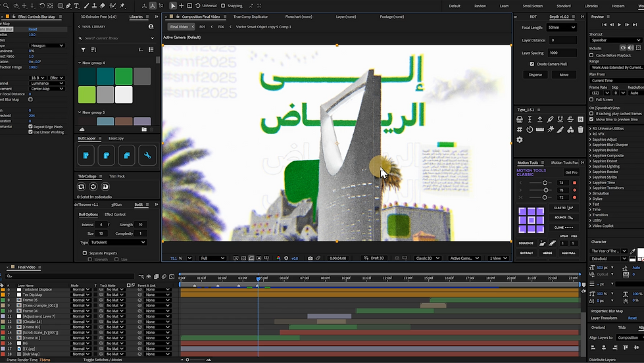Viewport: 644px width, 363px height.
Task: Reset the Lens Blur effect
Action: coord(33,29)
